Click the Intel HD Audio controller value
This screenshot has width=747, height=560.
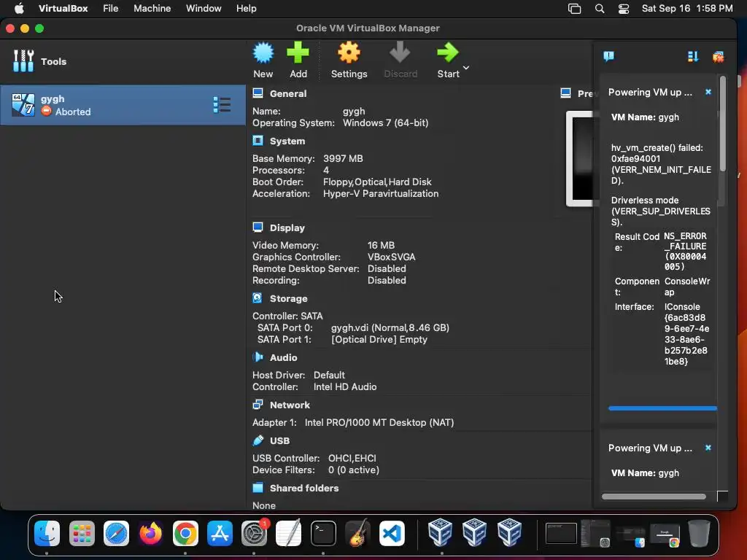tap(345, 386)
